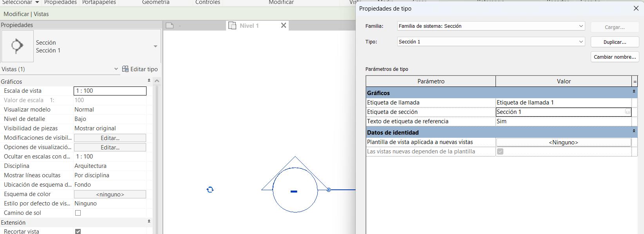Viewport: 644px width, 234px height.
Task: Click the Modificar ribbon panel label
Action: pyautogui.click(x=281, y=2)
